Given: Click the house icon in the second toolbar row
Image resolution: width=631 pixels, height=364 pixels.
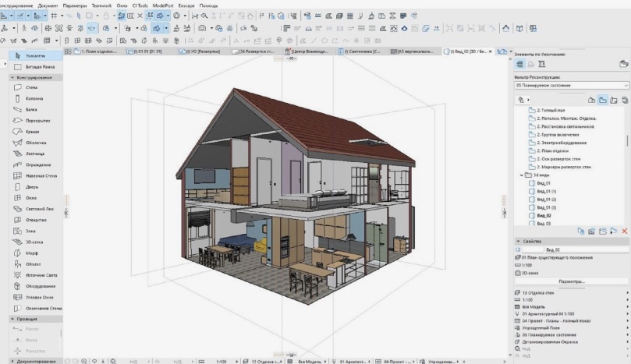Looking at the screenshot, I should pos(506,28).
